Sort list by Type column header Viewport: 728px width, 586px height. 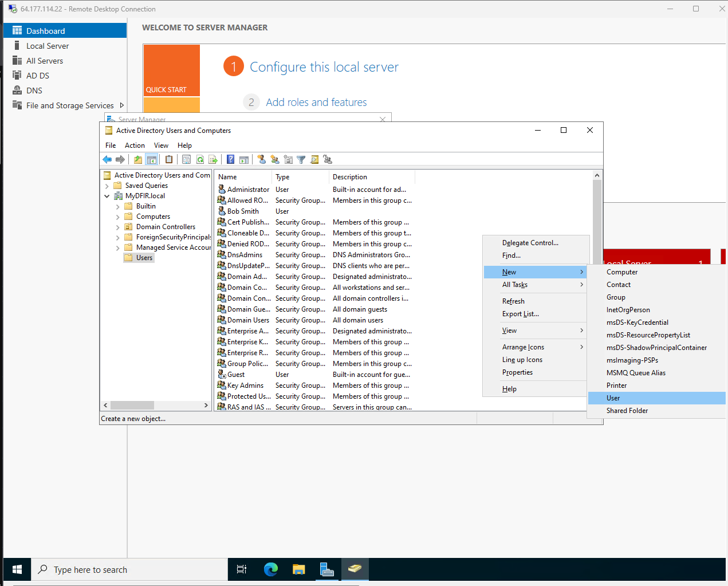[x=300, y=177]
